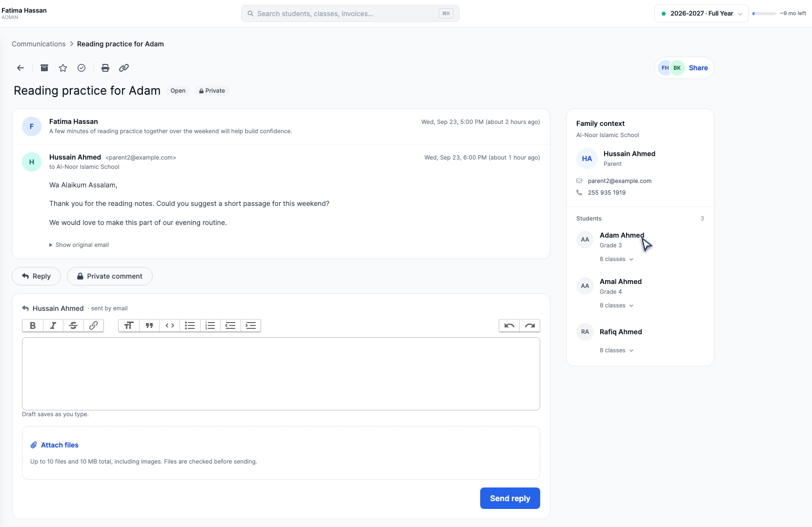812x527 pixels.
Task: Insert a blockquote in the reply
Action: point(149,325)
